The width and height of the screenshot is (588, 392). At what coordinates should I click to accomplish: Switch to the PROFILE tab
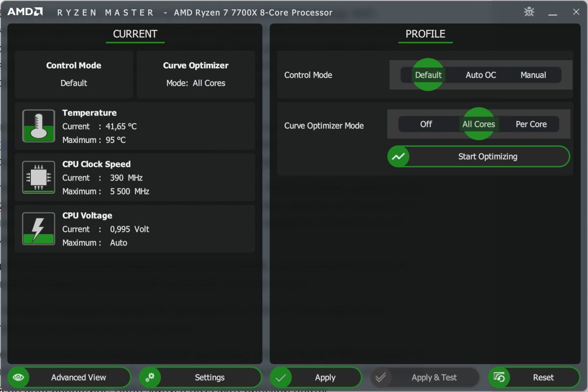pos(425,34)
